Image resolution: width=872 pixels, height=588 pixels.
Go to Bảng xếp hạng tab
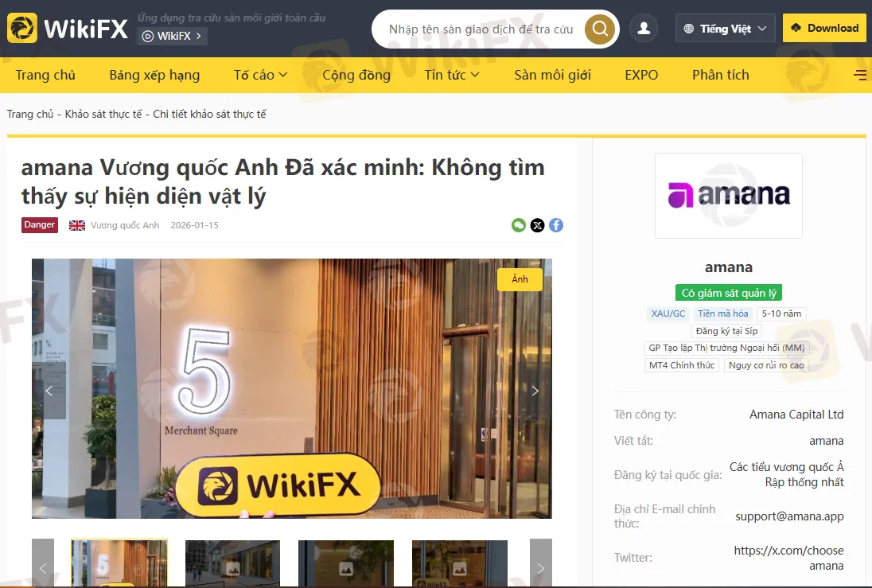[154, 75]
